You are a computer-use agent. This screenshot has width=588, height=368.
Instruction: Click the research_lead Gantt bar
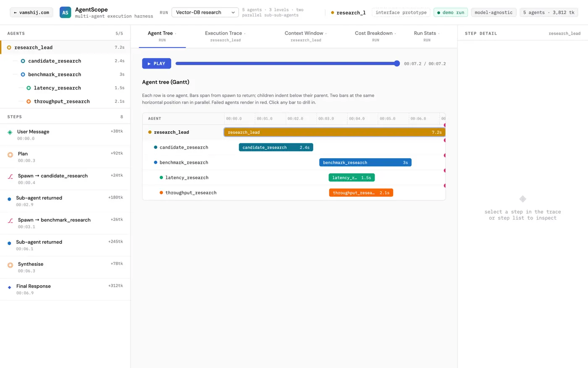[334, 132]
